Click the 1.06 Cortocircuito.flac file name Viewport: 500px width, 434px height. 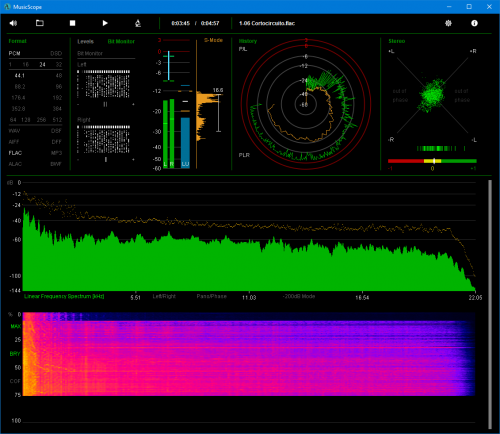coord(267,23)
